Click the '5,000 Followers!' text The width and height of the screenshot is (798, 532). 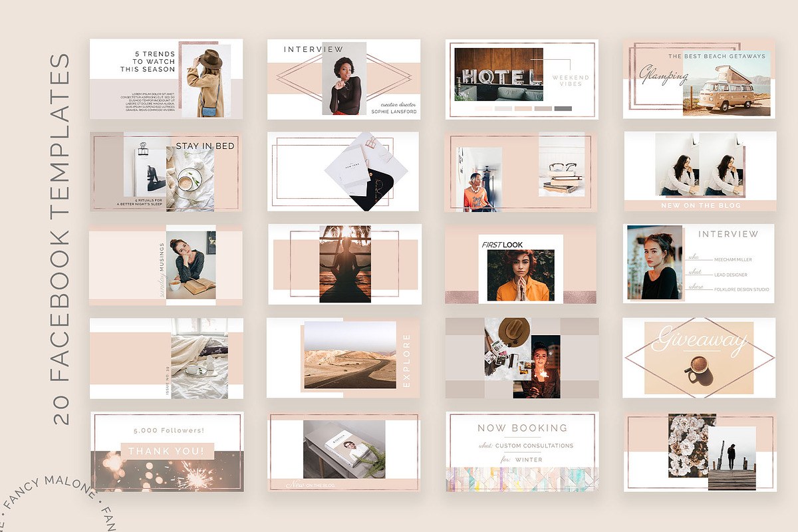[169, 431]
